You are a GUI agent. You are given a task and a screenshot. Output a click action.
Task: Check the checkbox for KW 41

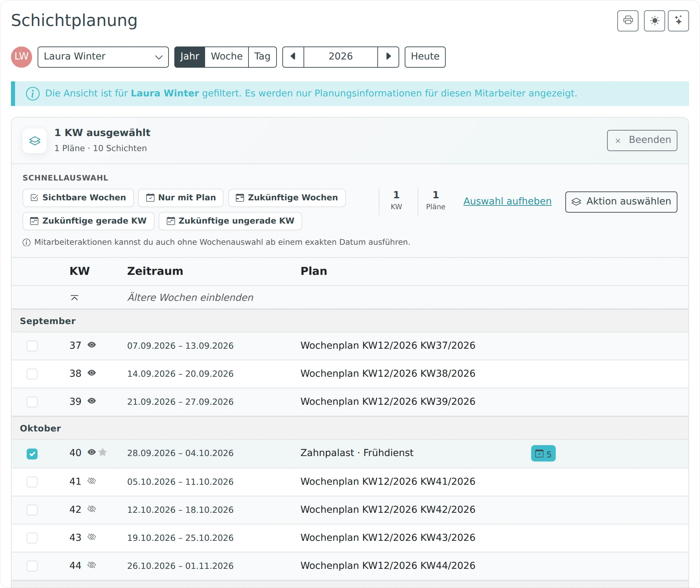pos(32,482)
